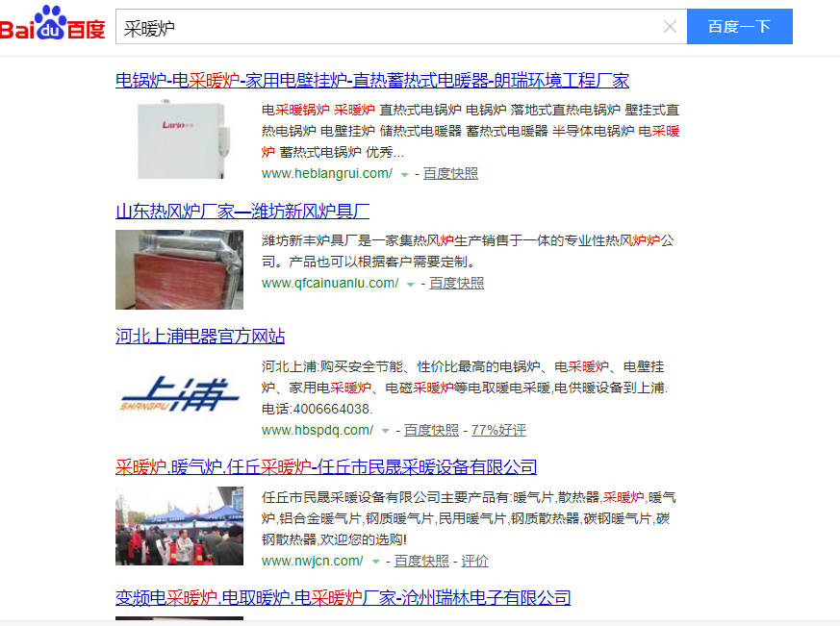Open 沧州瑞林电子有限公司 result title
Screen dimensions: 840x626
point(343,598)
